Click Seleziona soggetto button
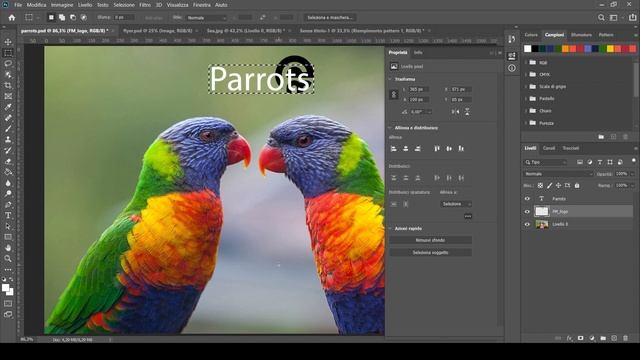Image resolution: width=640 pixels, height=360 pixels. tap(430, 253)
